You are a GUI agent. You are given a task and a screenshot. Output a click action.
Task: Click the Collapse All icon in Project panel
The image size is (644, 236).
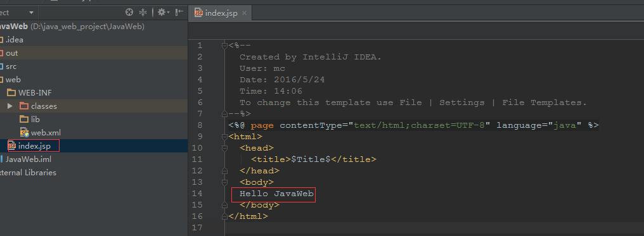point(143,12)
